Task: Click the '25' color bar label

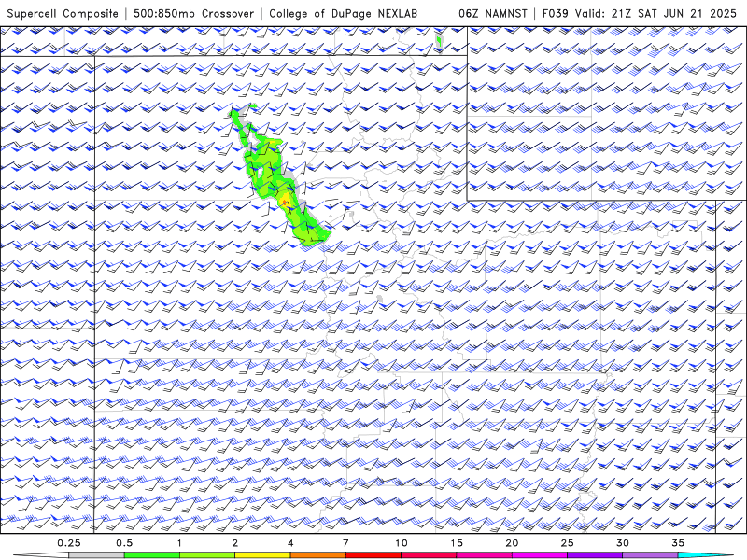Action: [567, 543]
